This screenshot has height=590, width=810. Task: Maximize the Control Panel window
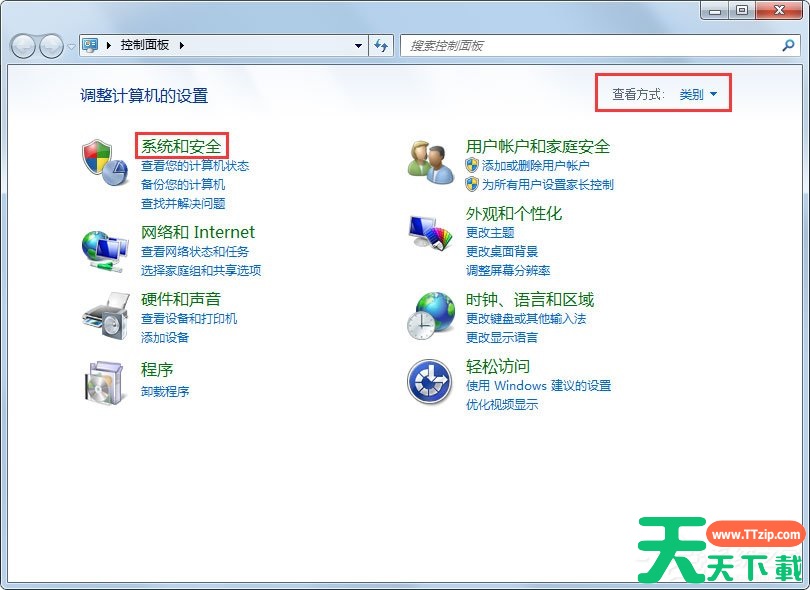742,10
